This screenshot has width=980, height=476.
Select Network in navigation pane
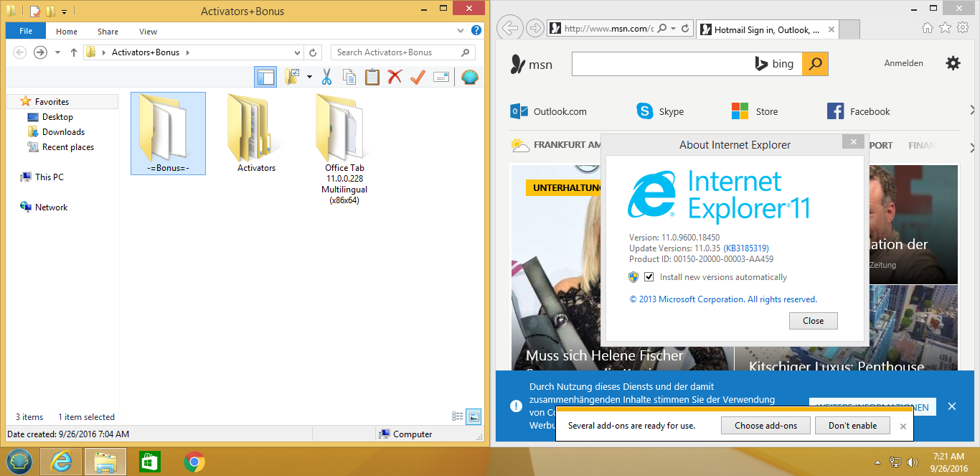[x=51, y=207]
